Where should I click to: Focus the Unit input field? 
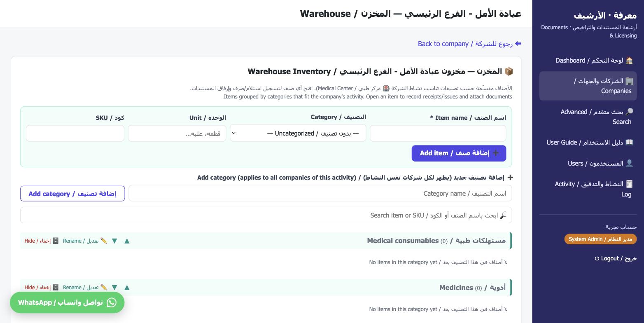click(x=177, y=133)
